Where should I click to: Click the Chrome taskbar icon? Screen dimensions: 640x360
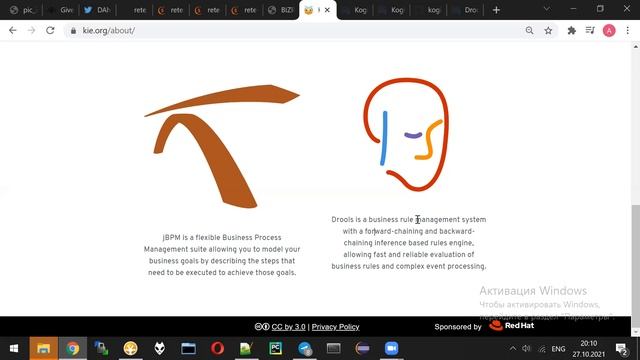pyautogui.click(x=73, y=349)
